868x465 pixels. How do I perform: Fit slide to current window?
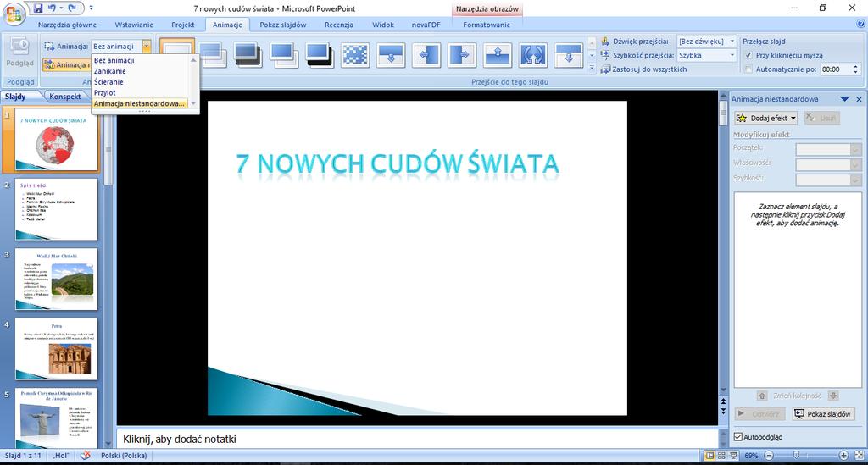859,456
